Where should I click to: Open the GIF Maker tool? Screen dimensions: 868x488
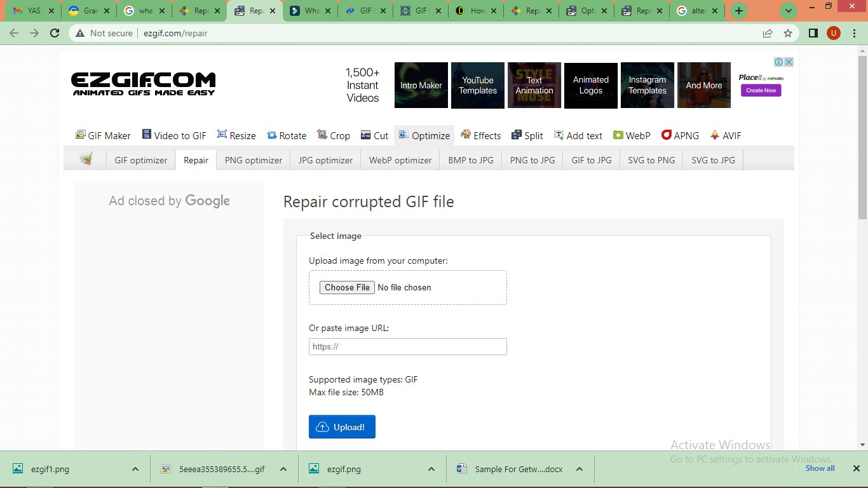coord(103,135)
